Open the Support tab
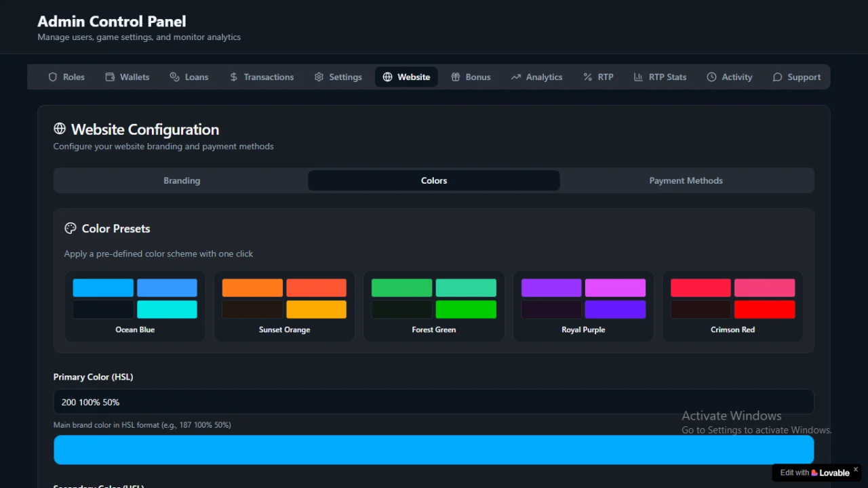This screenshot has width=868, height=488. (797, 77)
